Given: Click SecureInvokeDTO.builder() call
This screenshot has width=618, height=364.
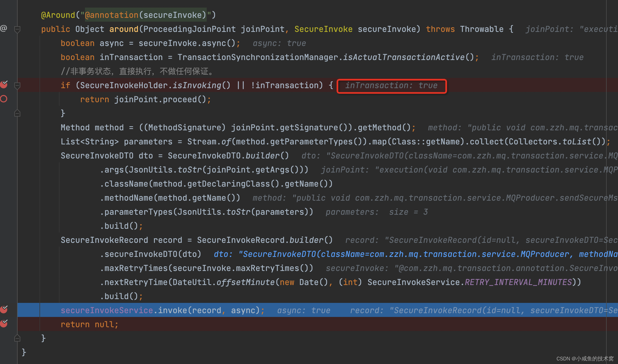Looking at the screenshot, I should tap(228, 156).
